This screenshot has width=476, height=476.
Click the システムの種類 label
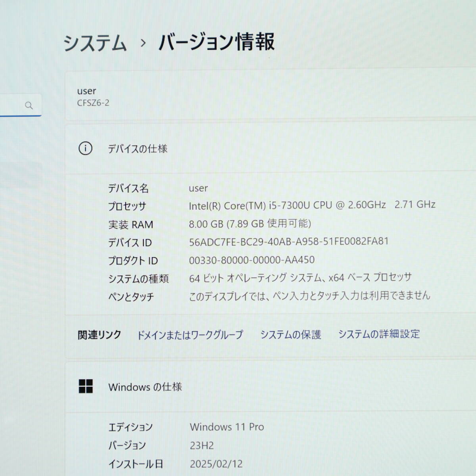[138, 279]
